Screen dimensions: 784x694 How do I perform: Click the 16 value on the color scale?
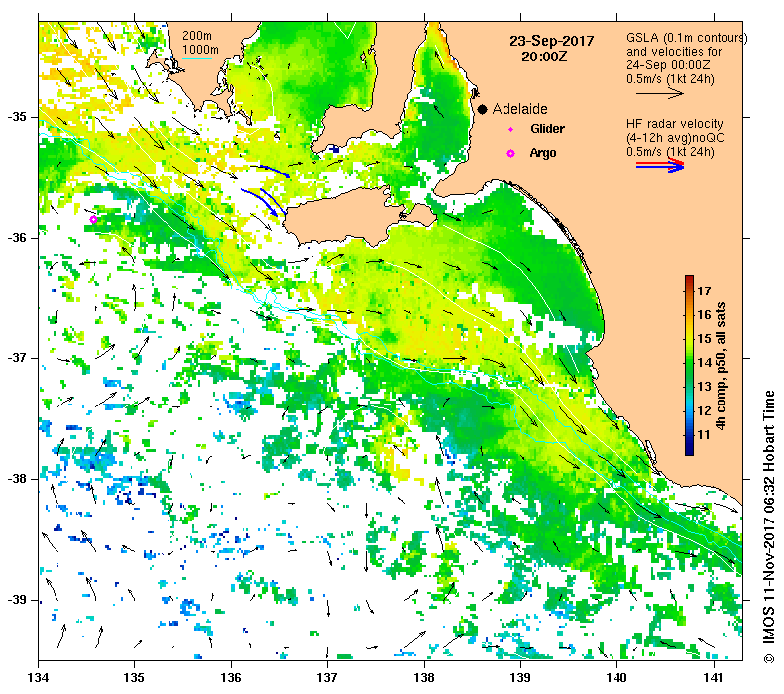(x=704, y=314)
